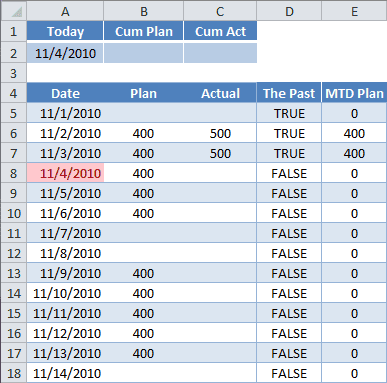Select row 18 header

pyautogui.click(x=14, y=373)
